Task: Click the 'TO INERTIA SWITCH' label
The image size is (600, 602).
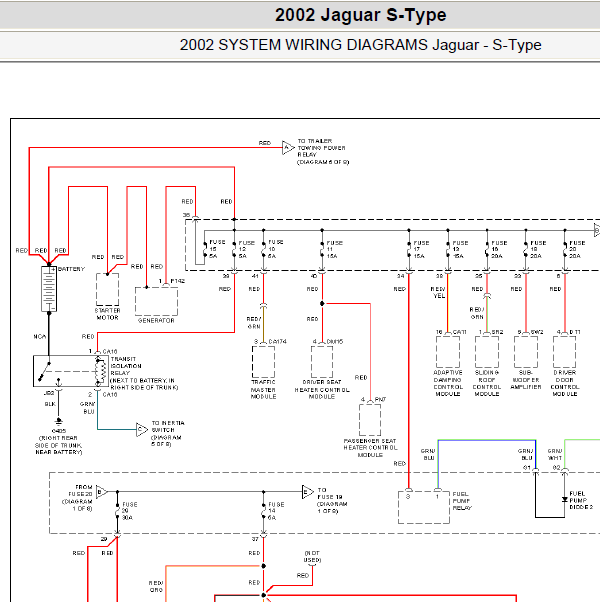Action: [x=168, y=427]
